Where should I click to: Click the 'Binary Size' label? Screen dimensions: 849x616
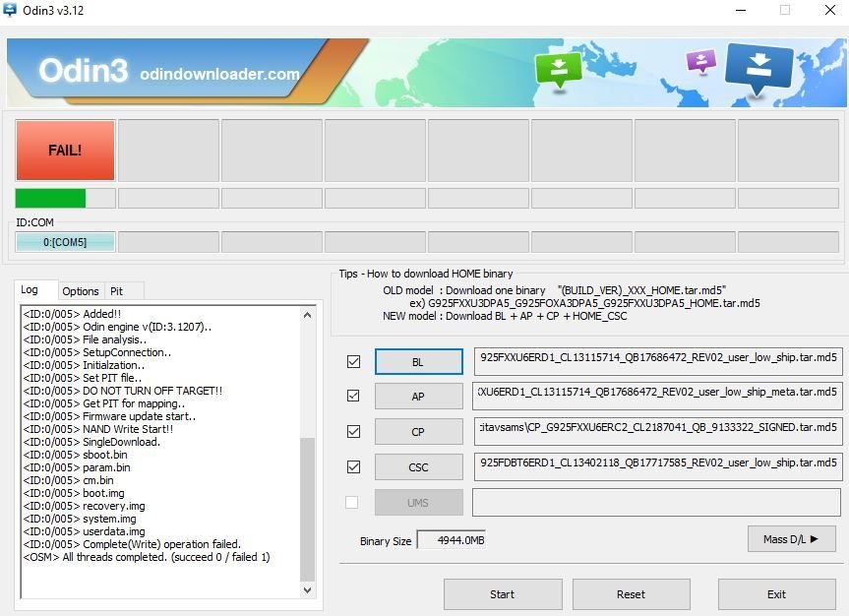(386, 541)
